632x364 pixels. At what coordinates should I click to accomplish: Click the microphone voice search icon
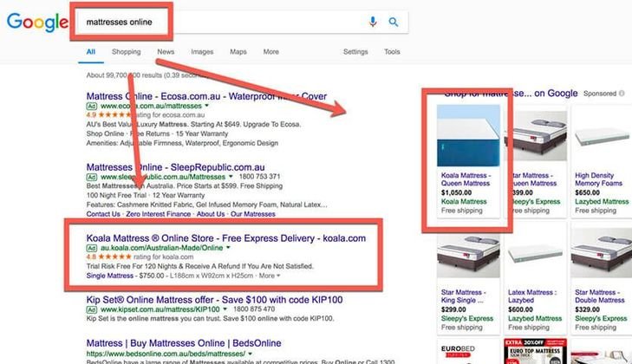point(373,22)
